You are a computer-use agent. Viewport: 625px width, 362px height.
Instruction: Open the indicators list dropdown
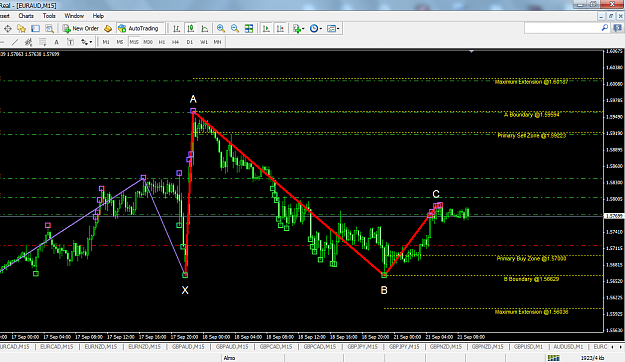coord(299,29)
